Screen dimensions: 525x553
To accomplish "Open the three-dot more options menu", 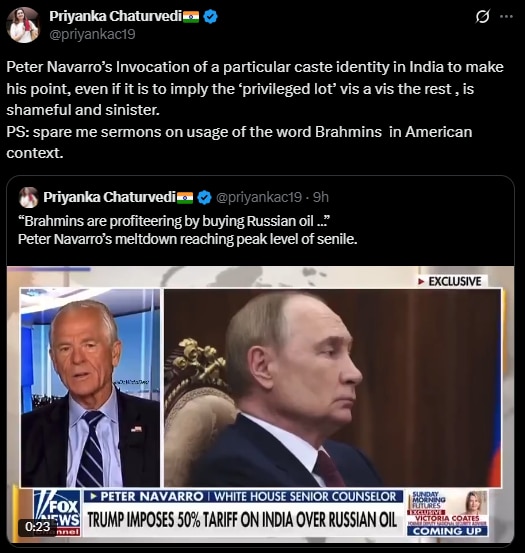I will coord(506,16).
